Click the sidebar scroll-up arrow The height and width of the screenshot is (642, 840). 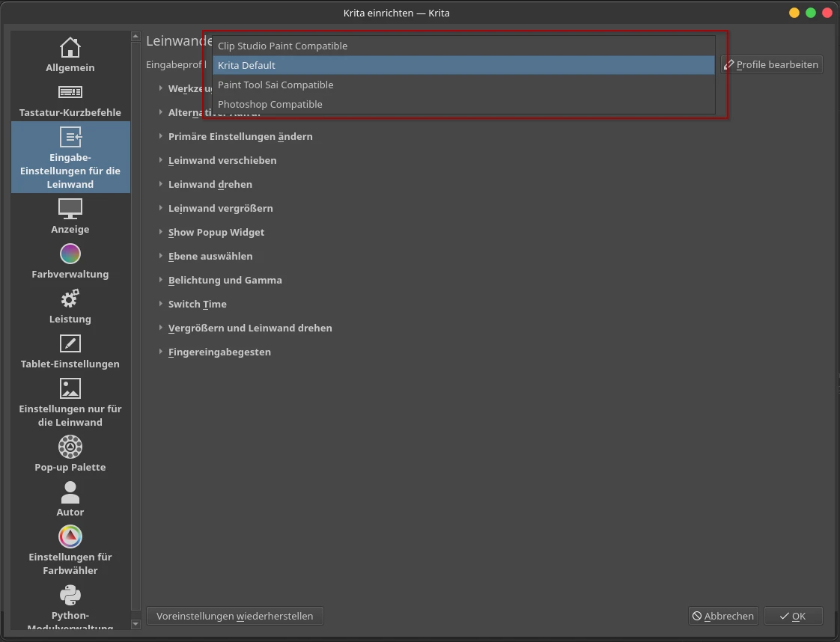pos(136,36)
